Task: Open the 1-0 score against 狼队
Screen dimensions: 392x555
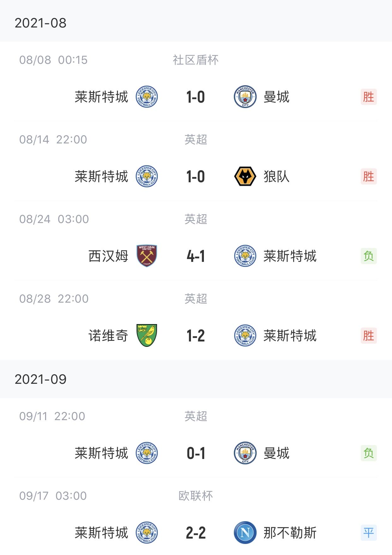Action: [196, 177]
